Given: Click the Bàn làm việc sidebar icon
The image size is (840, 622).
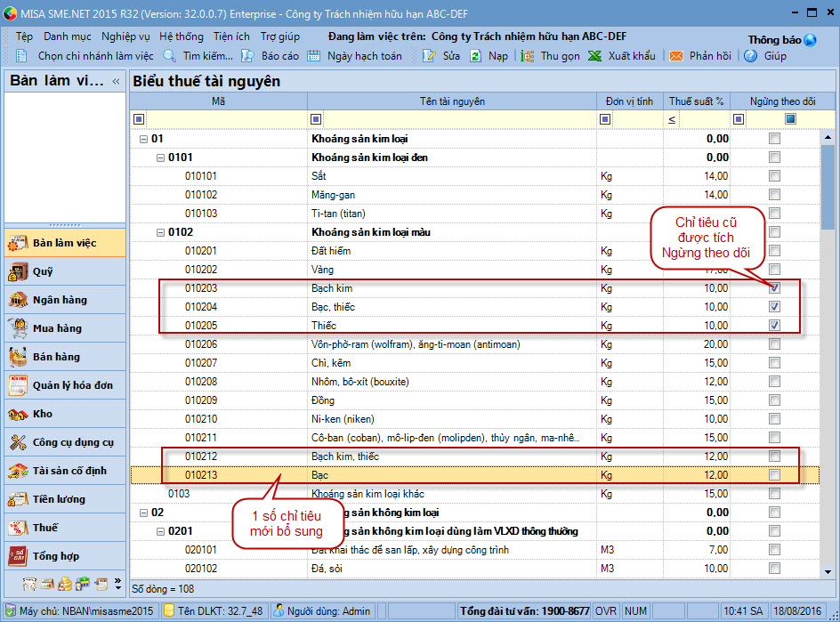Looking at the screenshot, I should pos(18,243).
